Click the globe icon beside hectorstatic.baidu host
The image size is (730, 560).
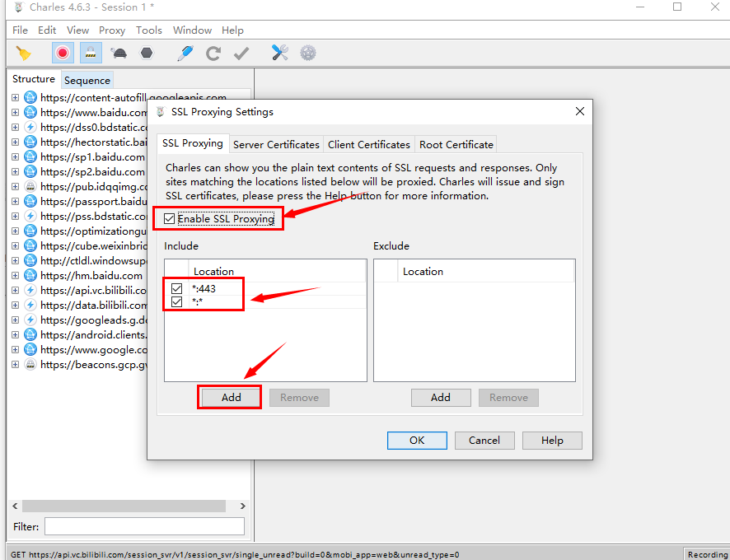click(x=30, y=142)
